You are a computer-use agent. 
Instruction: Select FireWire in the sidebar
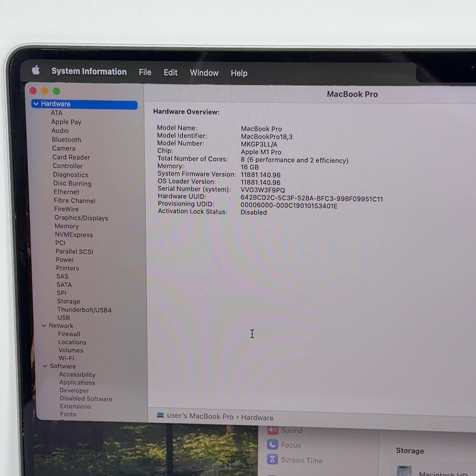point(66,209)
